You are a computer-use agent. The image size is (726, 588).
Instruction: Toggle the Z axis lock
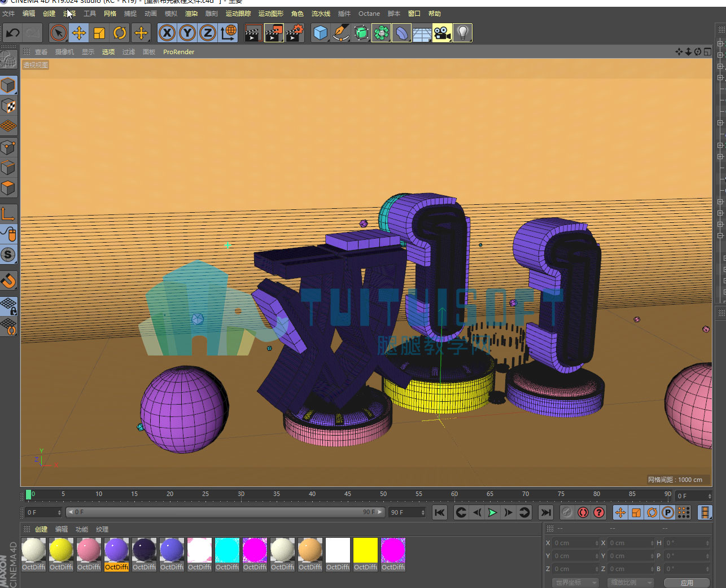coord(208,33)
